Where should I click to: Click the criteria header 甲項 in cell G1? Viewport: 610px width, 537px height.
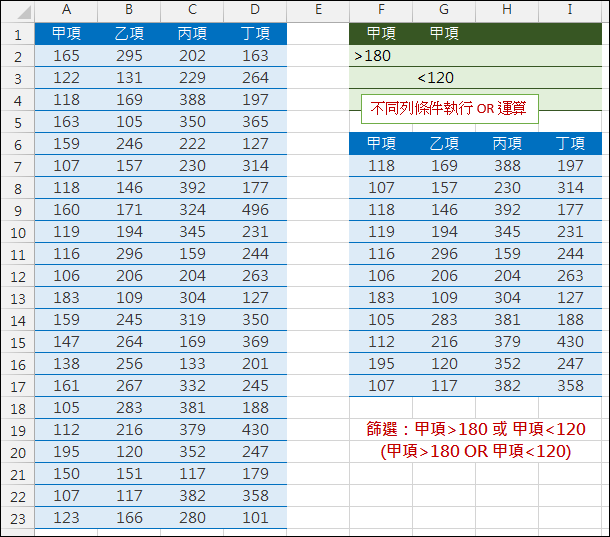(444, 34)
